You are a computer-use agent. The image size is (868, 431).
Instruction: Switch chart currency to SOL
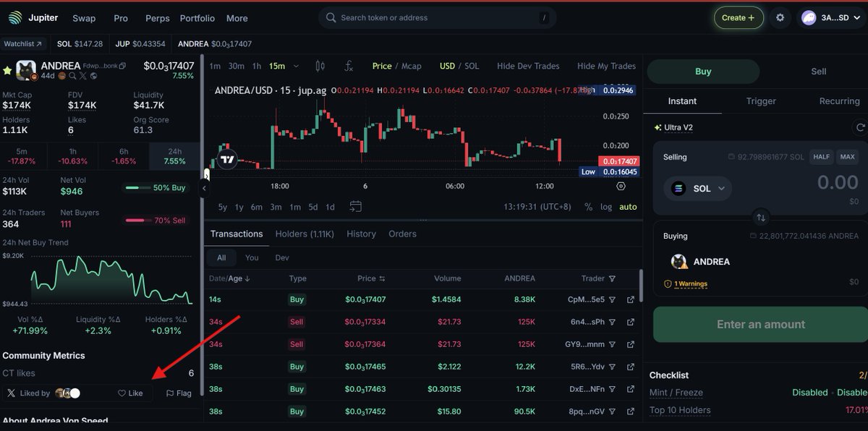click(x=472, y=66)
